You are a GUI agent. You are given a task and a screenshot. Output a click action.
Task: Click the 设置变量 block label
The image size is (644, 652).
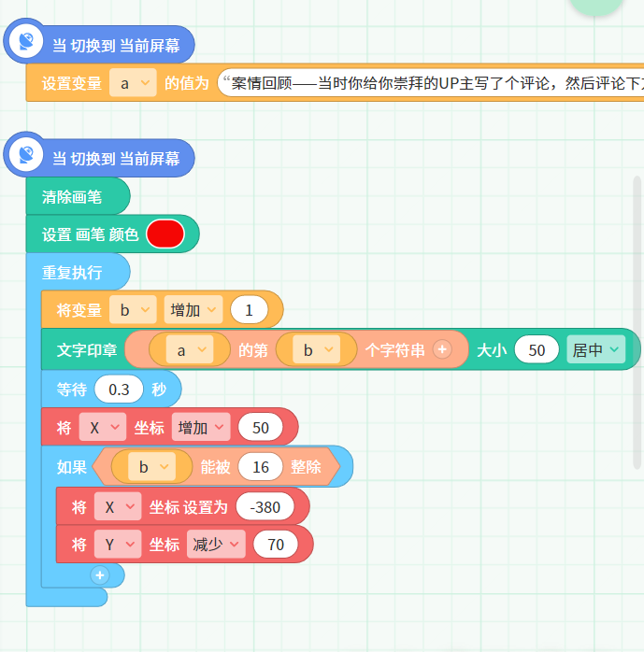click(72, 83)
